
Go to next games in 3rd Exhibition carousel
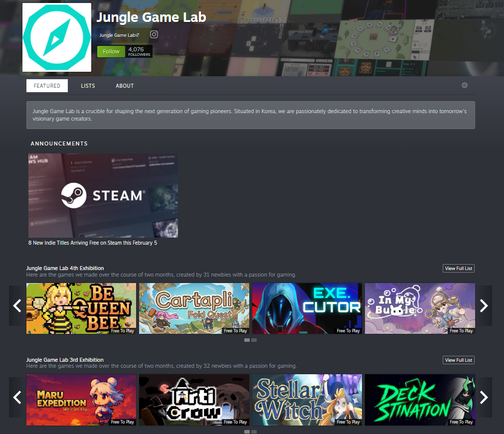[484, 398]
